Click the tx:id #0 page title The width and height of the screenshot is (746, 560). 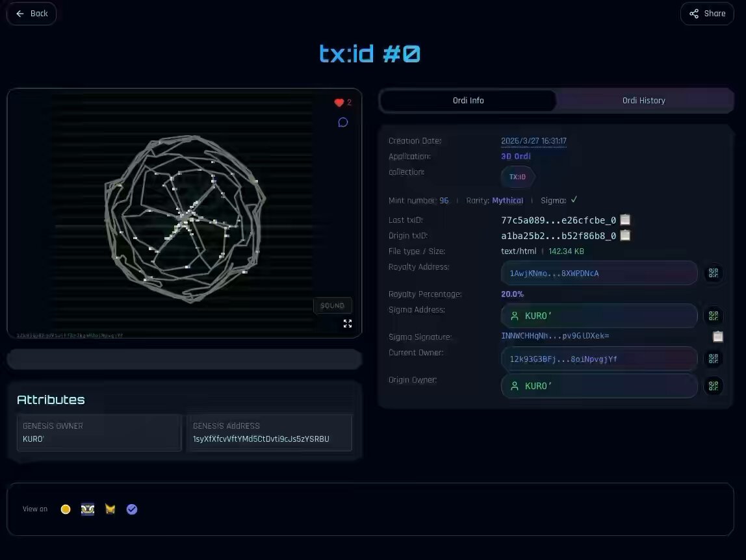(370, 54)
